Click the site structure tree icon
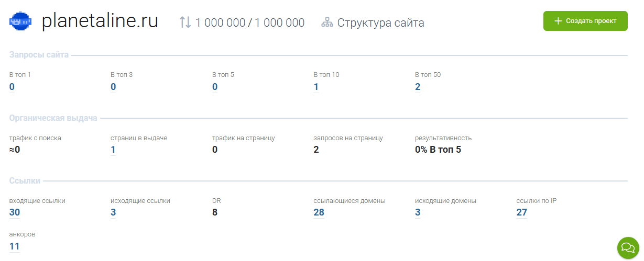 tap(327, 22)
